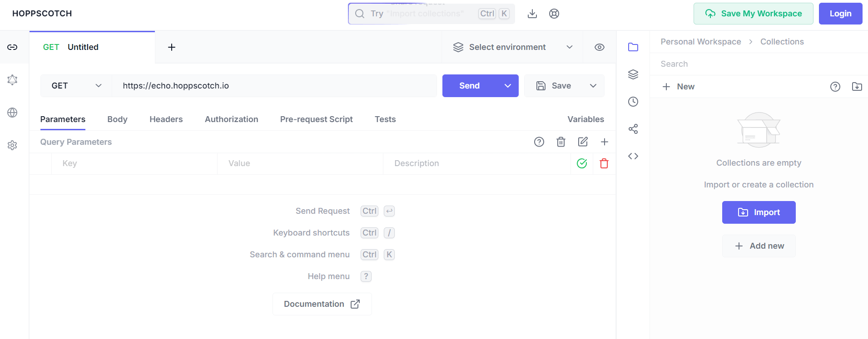Open the Generate code panel icon

(633, 156)
